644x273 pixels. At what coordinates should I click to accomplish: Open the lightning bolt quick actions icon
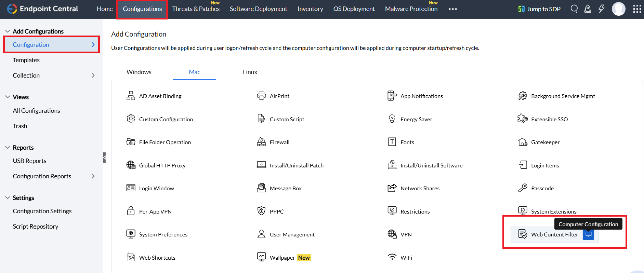[601, 9]
